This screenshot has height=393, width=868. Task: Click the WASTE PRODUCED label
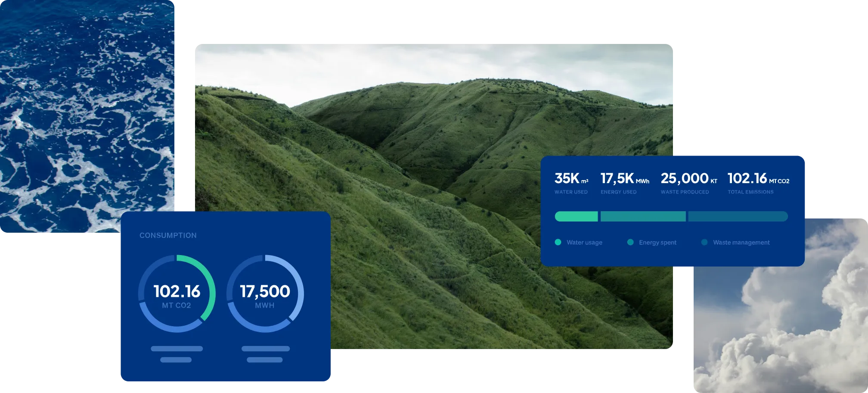point(685,192)
